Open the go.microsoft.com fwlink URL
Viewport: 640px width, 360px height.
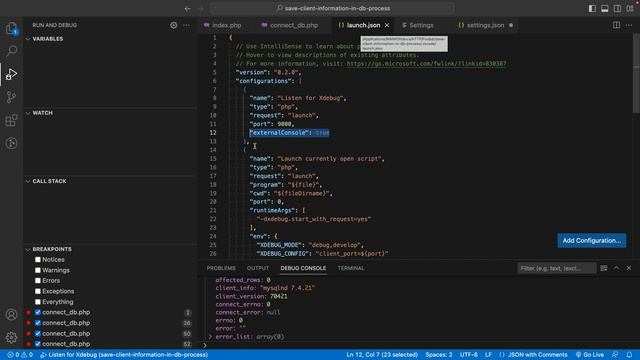426,64
